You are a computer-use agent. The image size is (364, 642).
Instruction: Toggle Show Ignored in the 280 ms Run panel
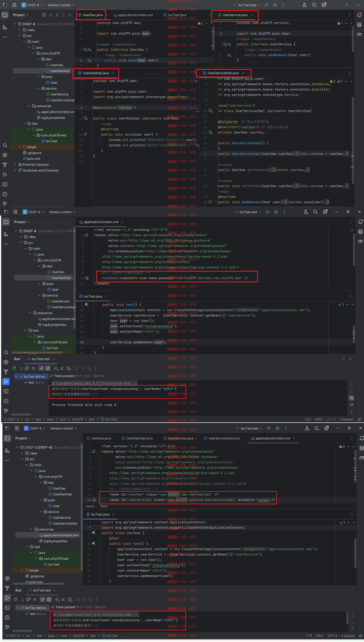coord(49,599)
